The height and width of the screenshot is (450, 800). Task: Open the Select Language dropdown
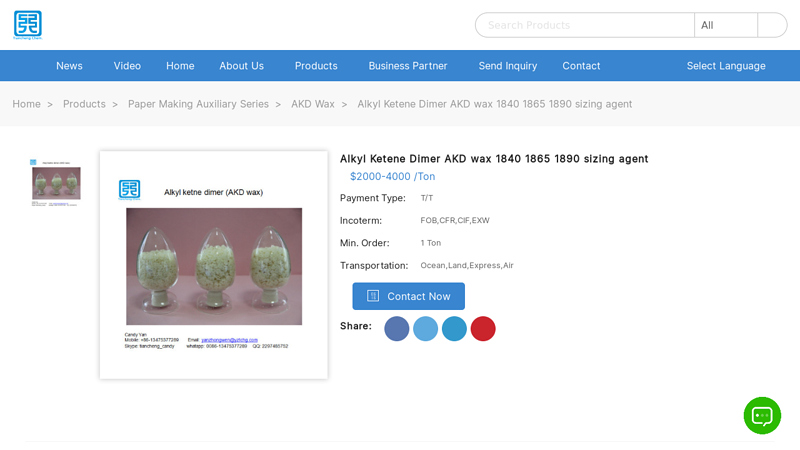click(x=726, y=66)
